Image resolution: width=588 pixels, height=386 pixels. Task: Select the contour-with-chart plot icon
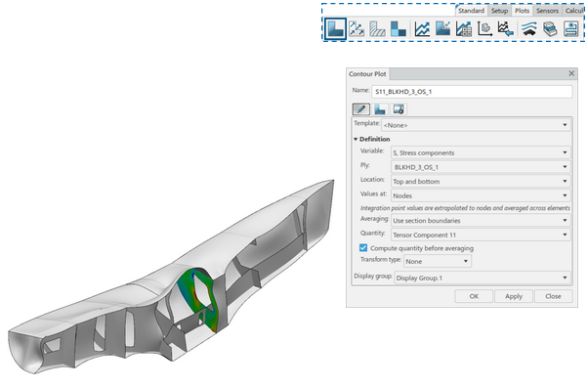[x=442, y=29]
